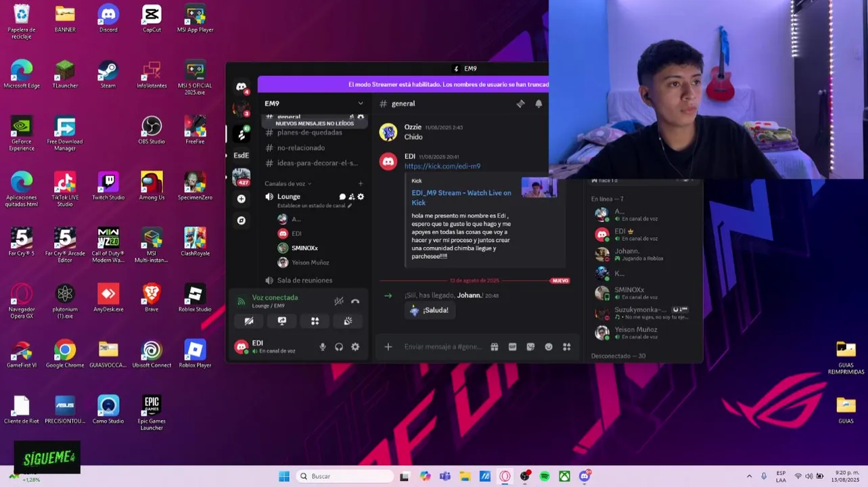This screenshot has width=868, height=487.
Task: Open EDI_M9 Stream Watch Live on Kick
Action: (x=461, y=198)
